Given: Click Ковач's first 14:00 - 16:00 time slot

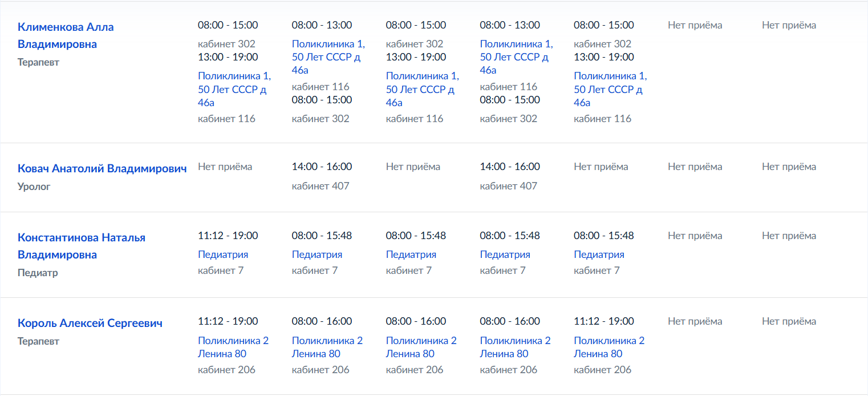Looking at the screenshot, I should 322,167.
